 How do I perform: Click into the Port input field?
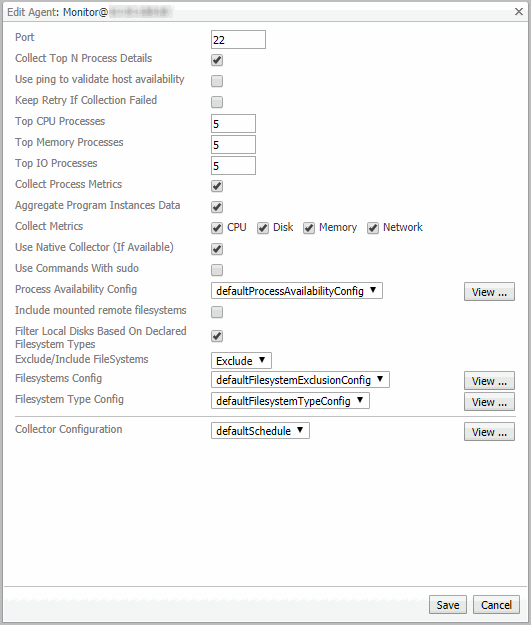point(238,39)
